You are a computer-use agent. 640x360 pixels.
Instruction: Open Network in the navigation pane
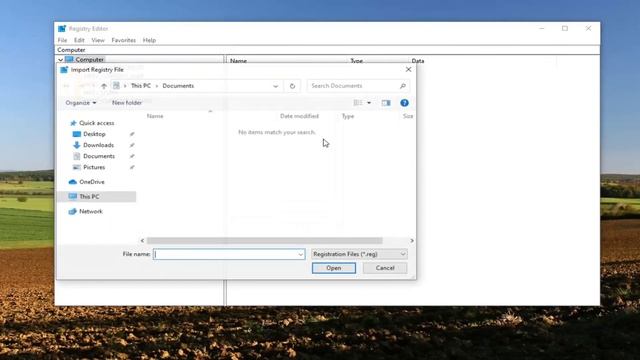point(91,211)
